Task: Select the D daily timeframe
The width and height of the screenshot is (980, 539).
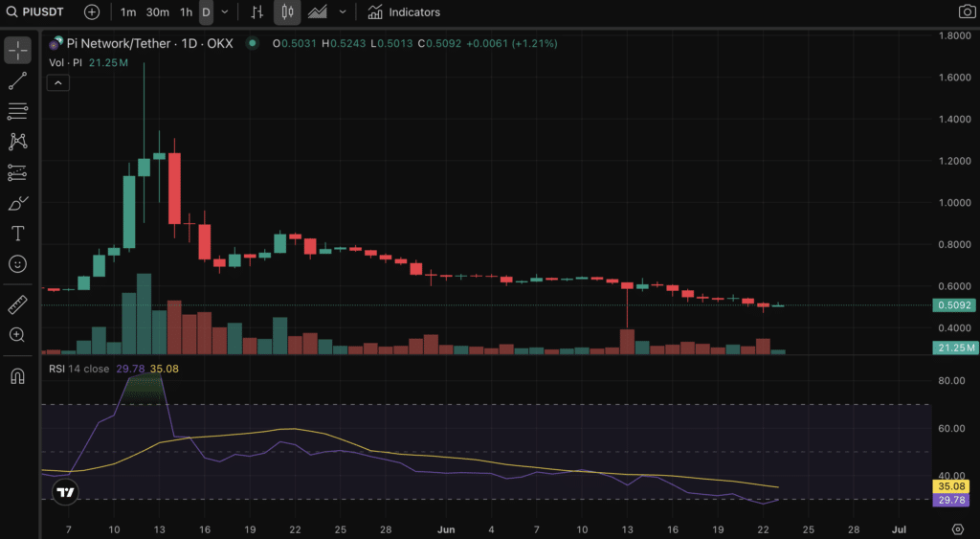Action: [207, 11]
